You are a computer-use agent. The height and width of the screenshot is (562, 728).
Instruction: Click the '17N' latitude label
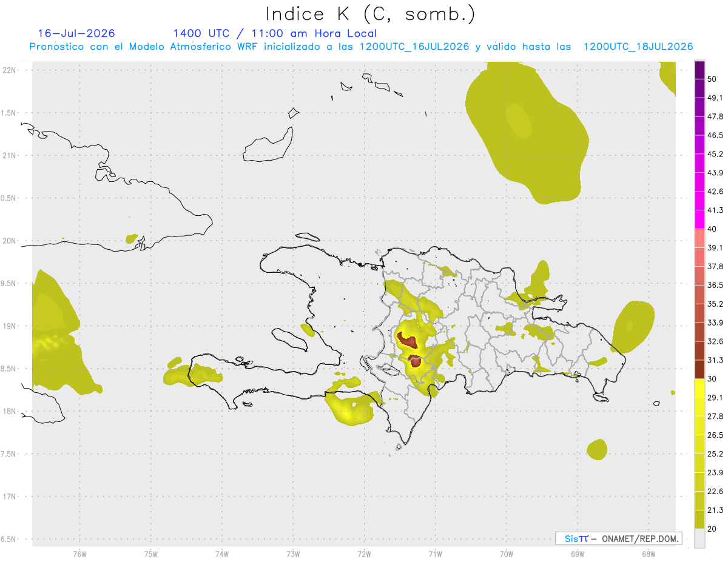tap(9, 497)
